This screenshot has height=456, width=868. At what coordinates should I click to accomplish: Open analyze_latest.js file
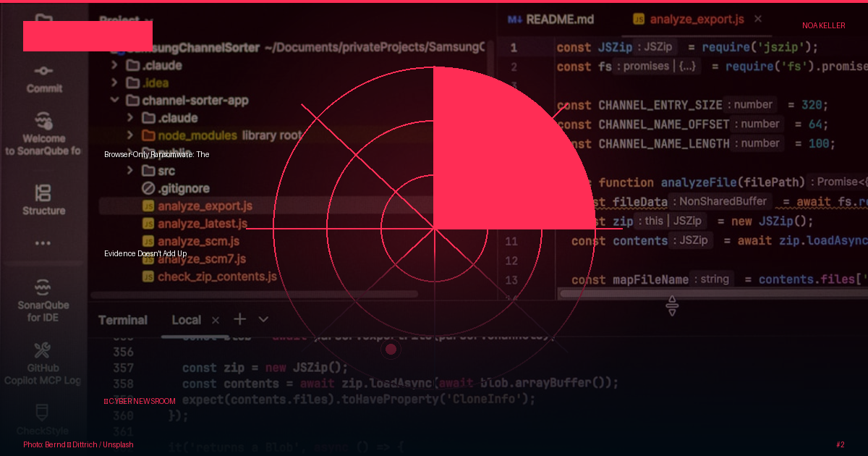[x=203, y=224]
